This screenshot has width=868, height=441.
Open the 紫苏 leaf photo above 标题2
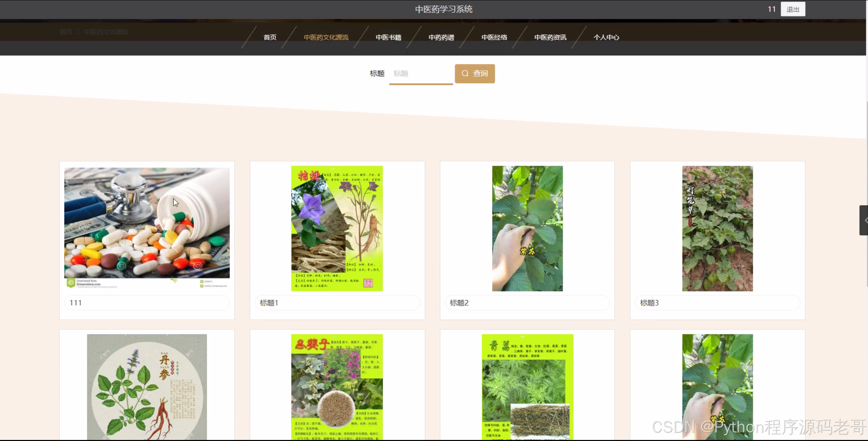click(527, 229)
